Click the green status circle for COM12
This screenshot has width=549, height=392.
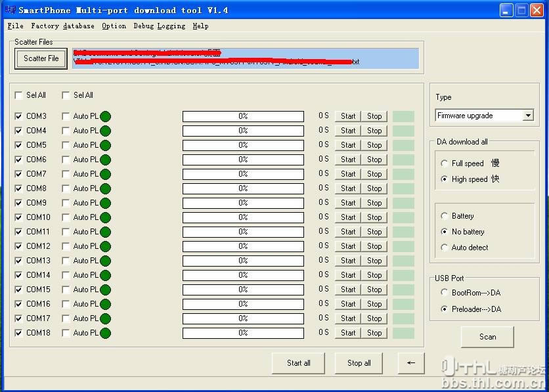(x=105, y=246)
